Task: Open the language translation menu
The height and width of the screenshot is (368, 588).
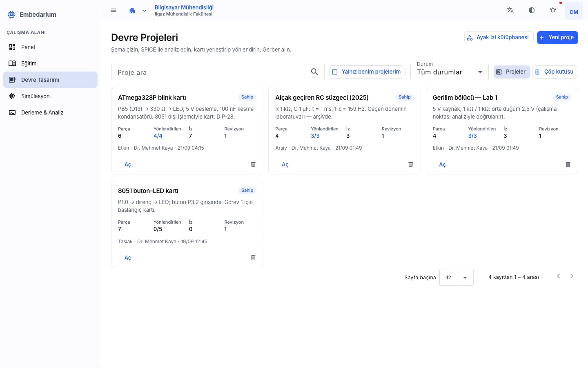Action: 510,11
